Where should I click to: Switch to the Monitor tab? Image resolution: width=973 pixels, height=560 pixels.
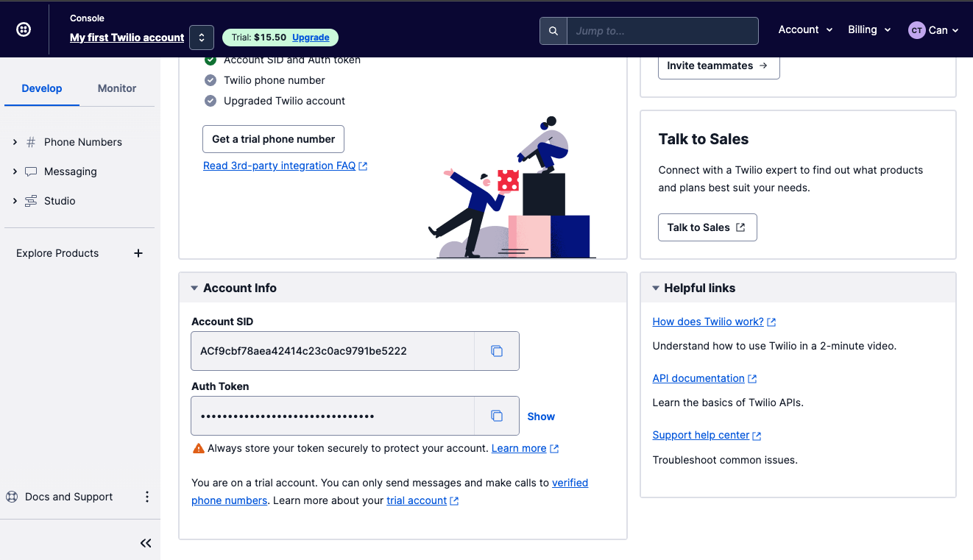coord(117,88)
